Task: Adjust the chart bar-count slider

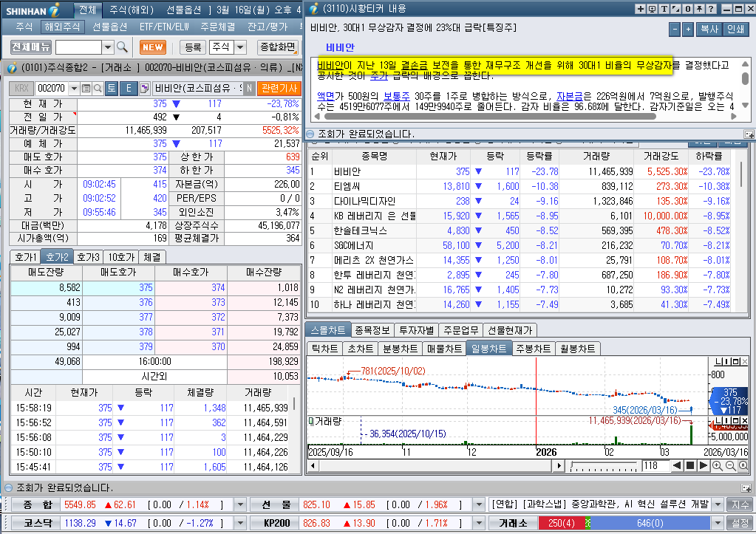Action: pos(603,466)
